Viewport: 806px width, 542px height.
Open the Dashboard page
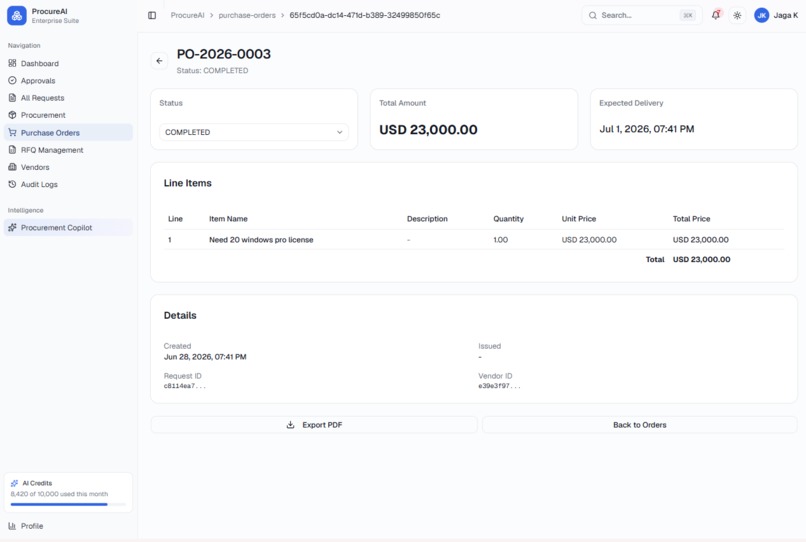point(68,63)
